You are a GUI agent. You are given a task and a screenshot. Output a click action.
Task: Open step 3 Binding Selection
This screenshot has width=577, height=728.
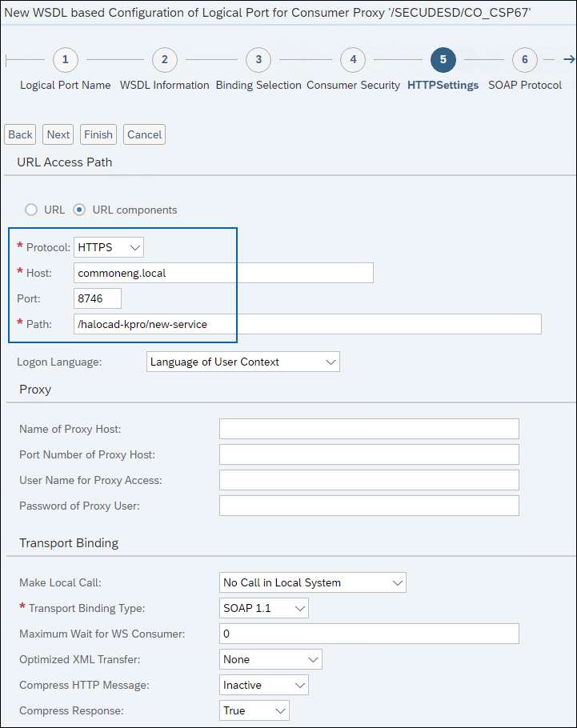click(258, 59)
